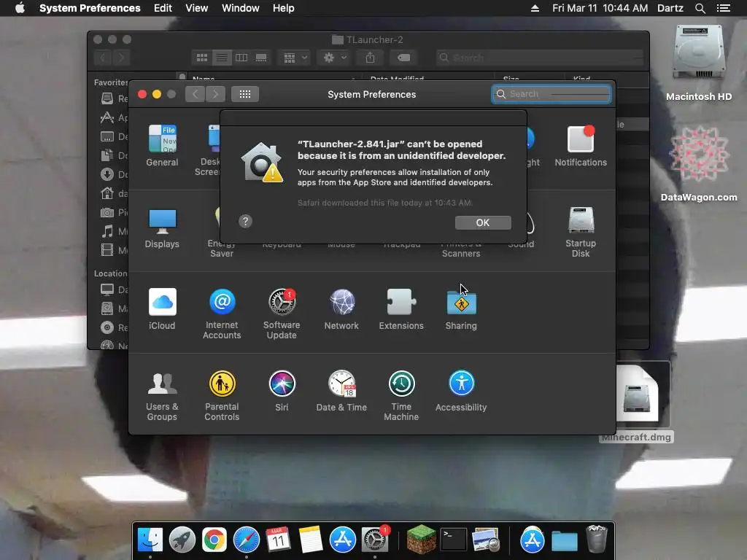The width and height of the screenshot is (747, 560).
Task: Open the Parental Controls pane
Action: click(x=222, y=396)
